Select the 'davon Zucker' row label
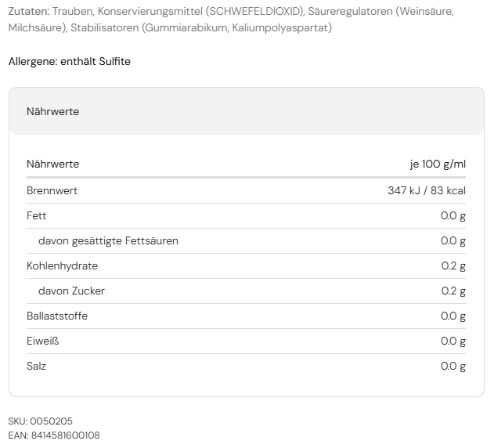This screenshot has width=494, height=448. click(x=71, y=291)
